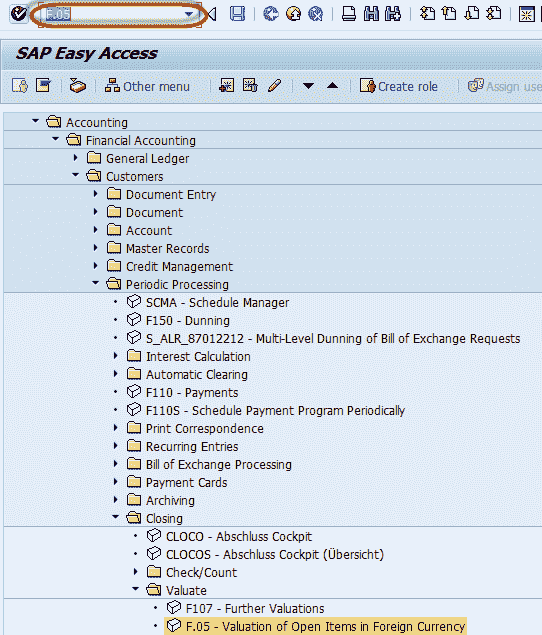Collapse the Periodic Processing folder
This screenshot has width=542, height=635.
(x=95, y=283)
